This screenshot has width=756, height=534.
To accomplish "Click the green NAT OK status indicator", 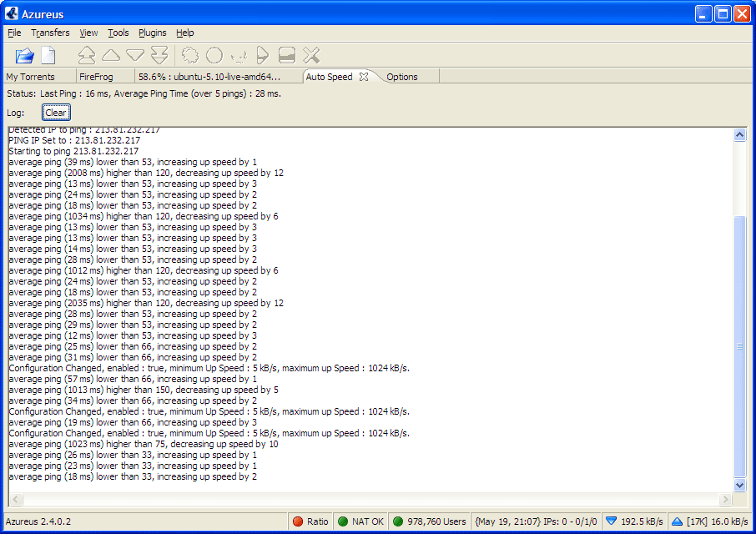I will pyautogui.click(x=343, y=521).
